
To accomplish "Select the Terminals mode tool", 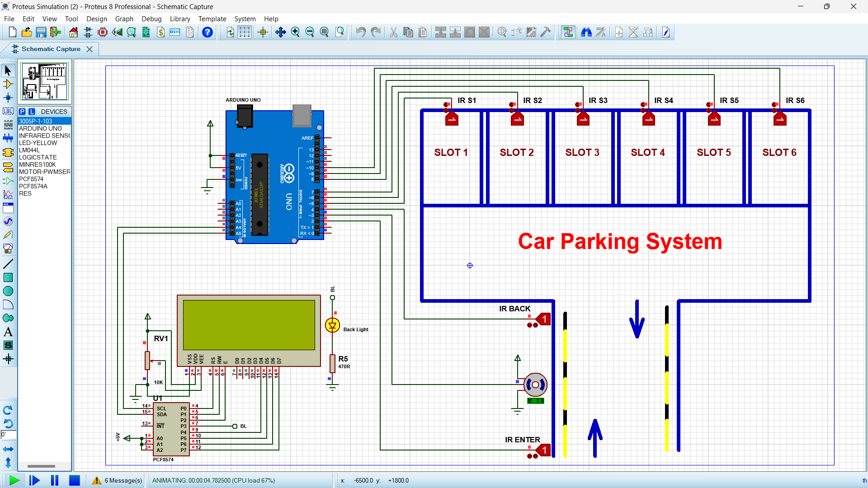I will (8, 167).
